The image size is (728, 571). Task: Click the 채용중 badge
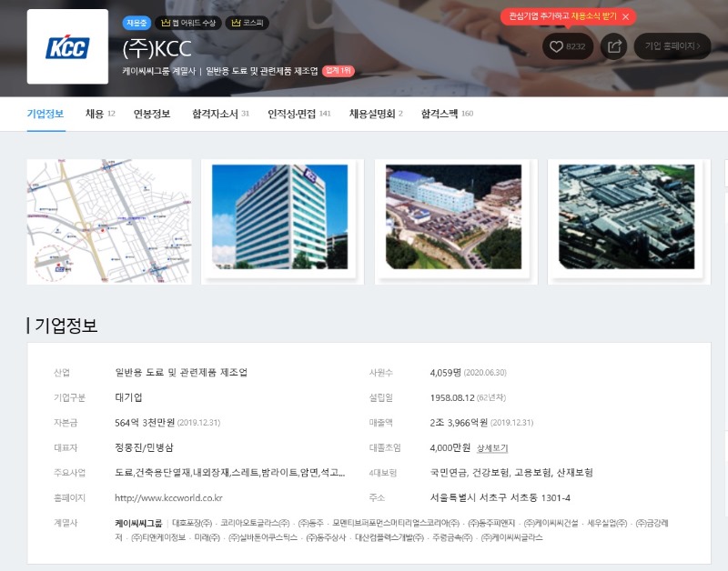tap(136, 23)
